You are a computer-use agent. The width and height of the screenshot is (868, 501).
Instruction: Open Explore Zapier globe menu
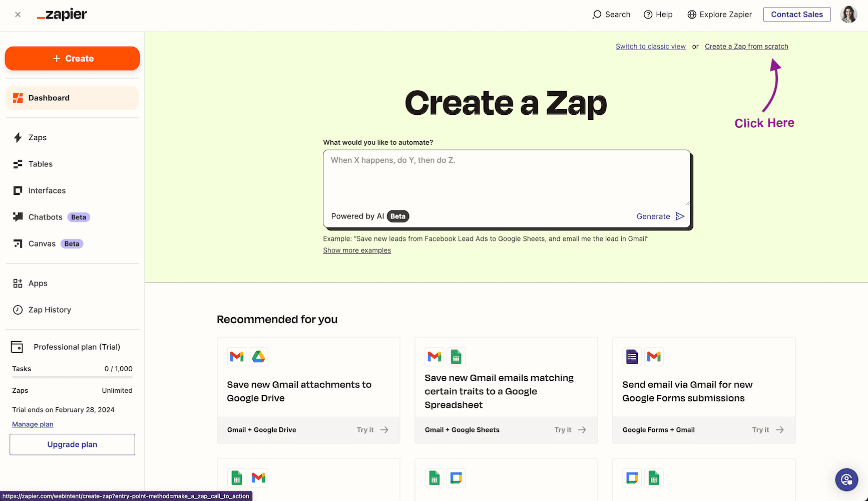[x=719, y=15]
